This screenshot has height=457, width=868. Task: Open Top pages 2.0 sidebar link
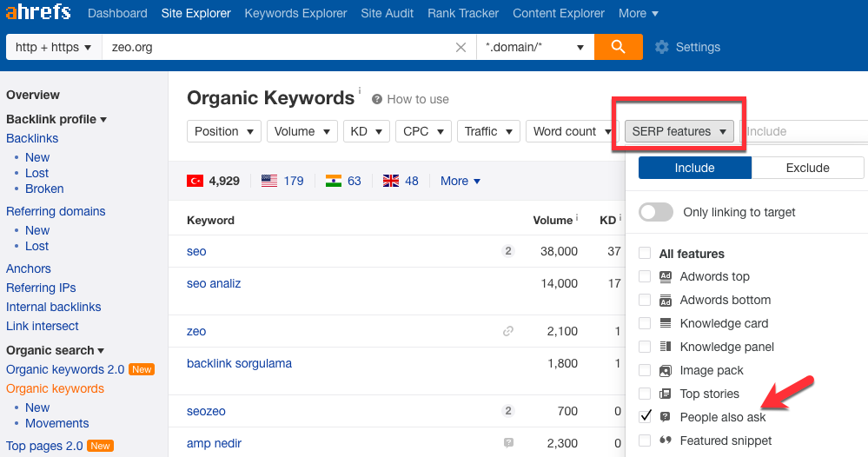pos(44,446)
